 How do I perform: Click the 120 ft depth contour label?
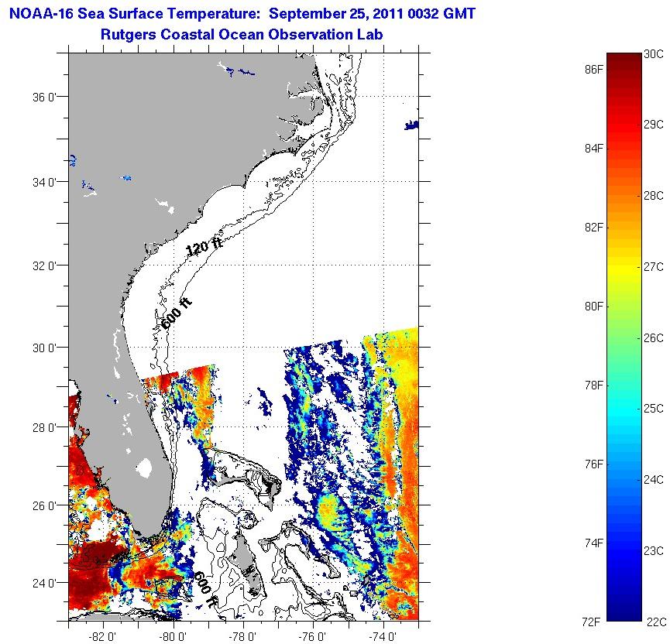(204, 246)
